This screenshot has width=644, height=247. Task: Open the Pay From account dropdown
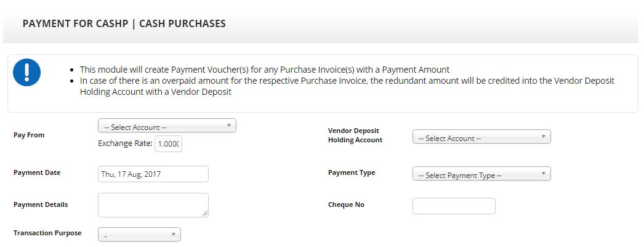(167, 126)
